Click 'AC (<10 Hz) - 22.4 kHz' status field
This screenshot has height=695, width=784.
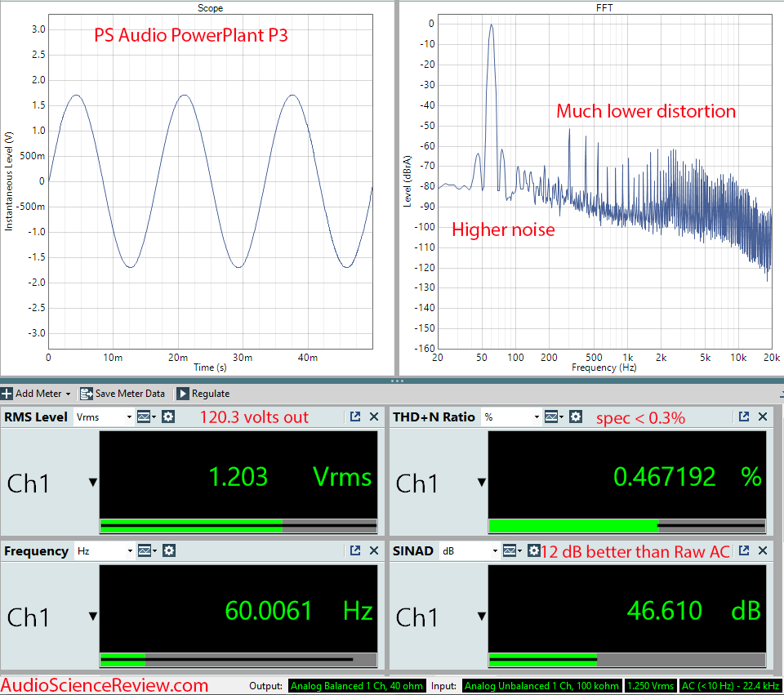click(731, 686)
